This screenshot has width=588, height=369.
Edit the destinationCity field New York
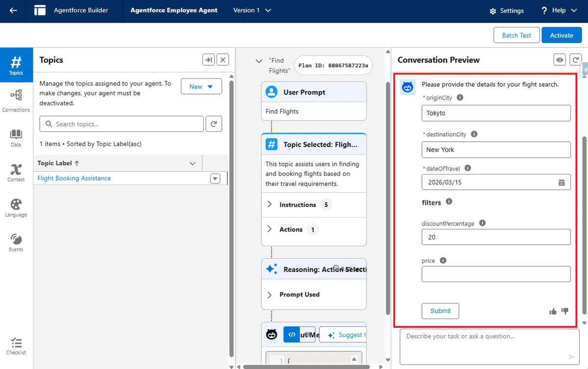click(x=496, y=149)
